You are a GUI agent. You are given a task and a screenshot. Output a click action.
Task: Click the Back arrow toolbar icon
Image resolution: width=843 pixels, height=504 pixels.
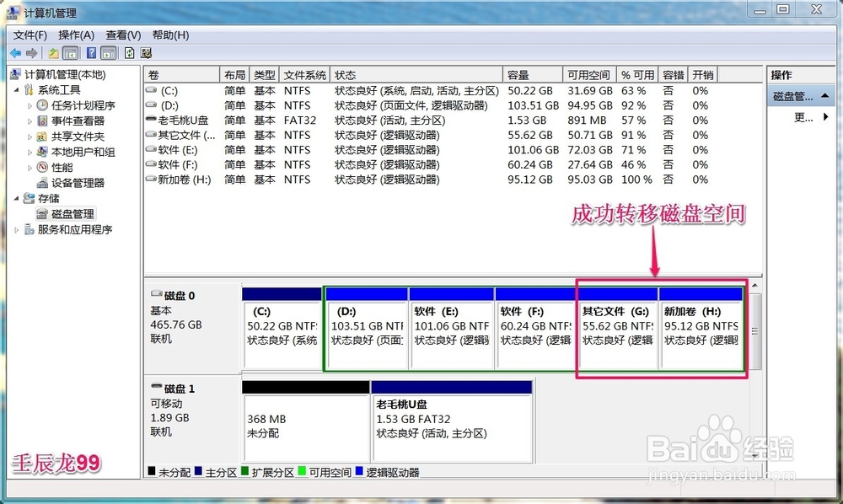point(15,53)
